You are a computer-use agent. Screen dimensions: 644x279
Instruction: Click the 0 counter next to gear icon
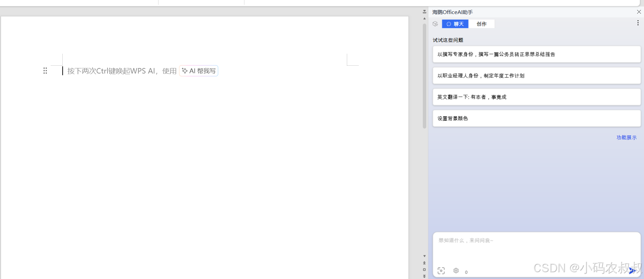point(466,272)
